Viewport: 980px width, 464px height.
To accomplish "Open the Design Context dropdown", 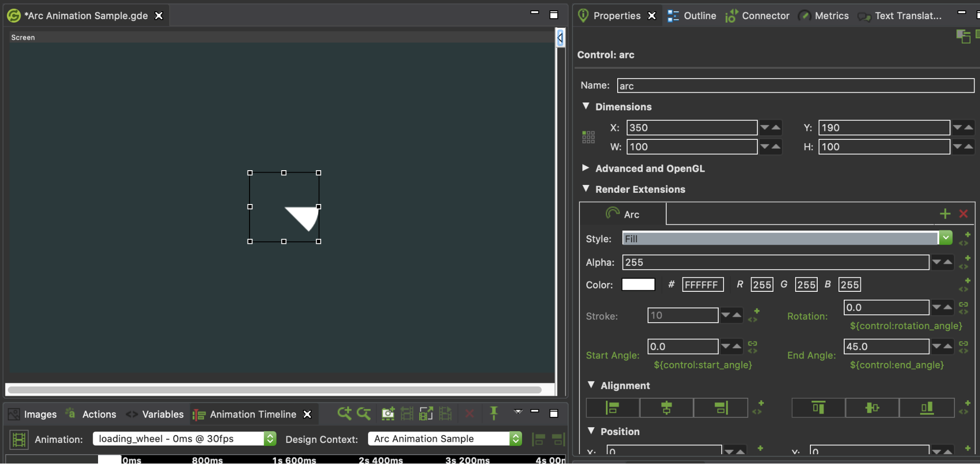I will click(445, 438).
